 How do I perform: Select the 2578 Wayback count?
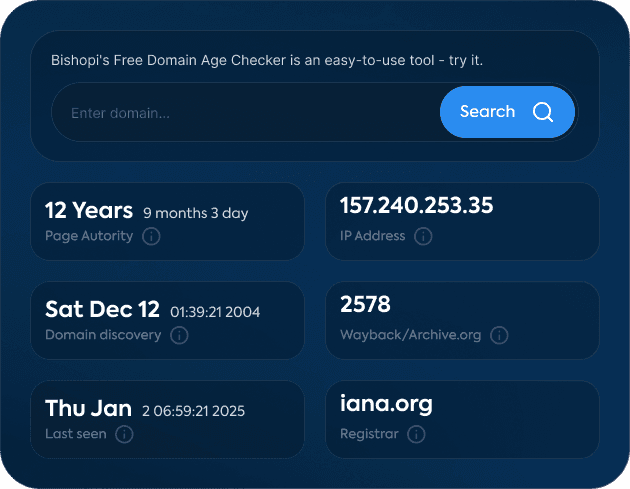click(x=365, y=304)
